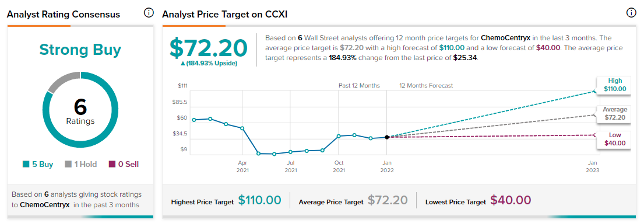Click the large $72.20 price target
This screenshot has height=223, width=644.
[x=209, y=48]
